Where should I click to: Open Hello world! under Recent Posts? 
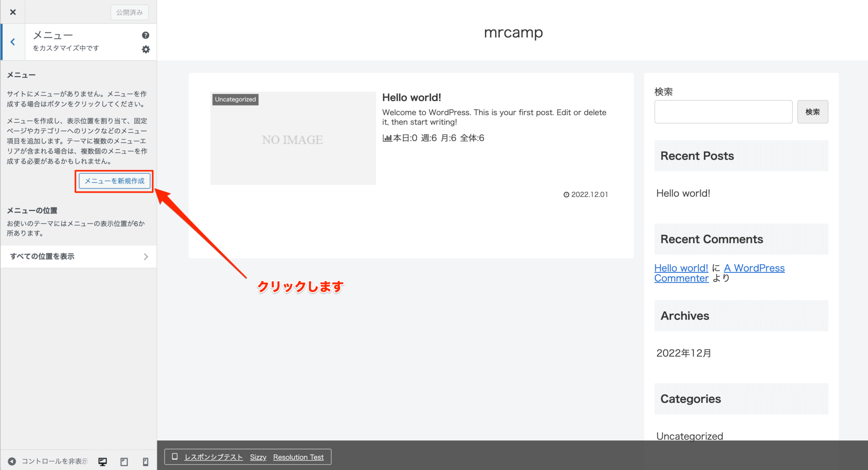tap(683, 193)
